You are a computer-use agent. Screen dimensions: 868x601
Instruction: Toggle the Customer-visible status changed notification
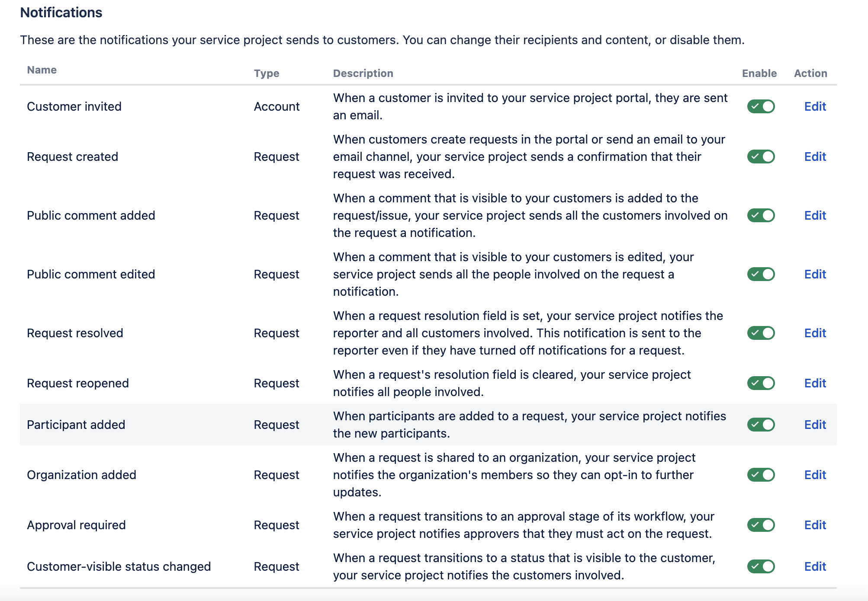(761, 566)
